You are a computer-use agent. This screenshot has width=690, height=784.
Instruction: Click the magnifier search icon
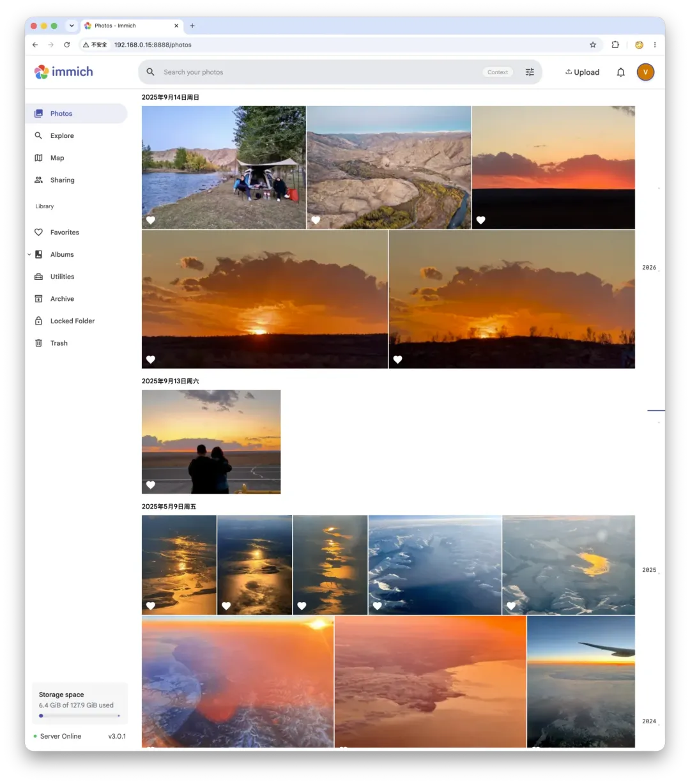(x=151, y=72)
